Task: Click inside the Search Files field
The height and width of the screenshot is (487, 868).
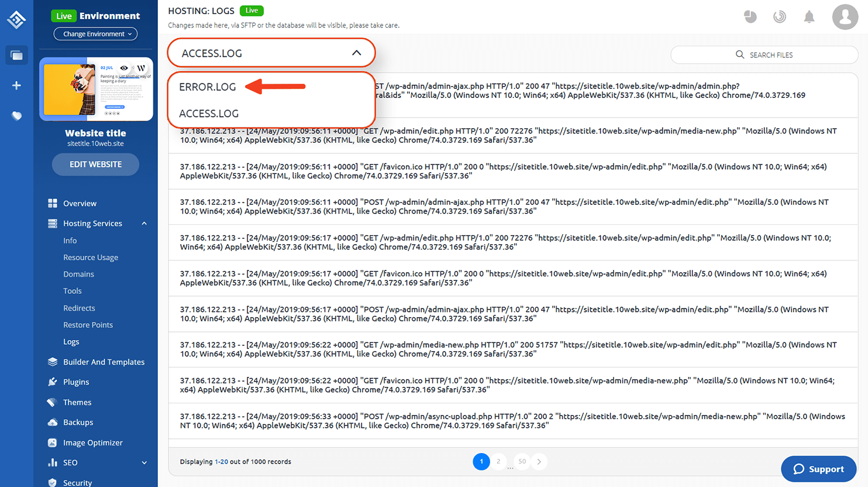Action: point(764,54)
